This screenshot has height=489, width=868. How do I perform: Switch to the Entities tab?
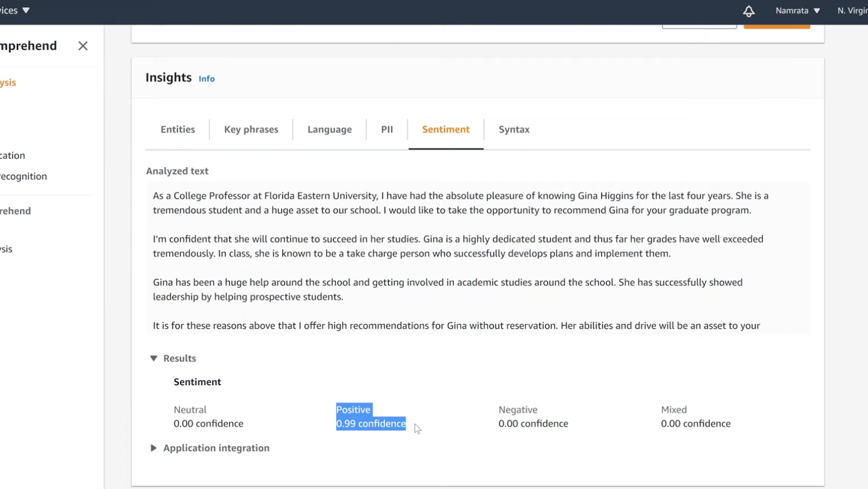(178, 129)
